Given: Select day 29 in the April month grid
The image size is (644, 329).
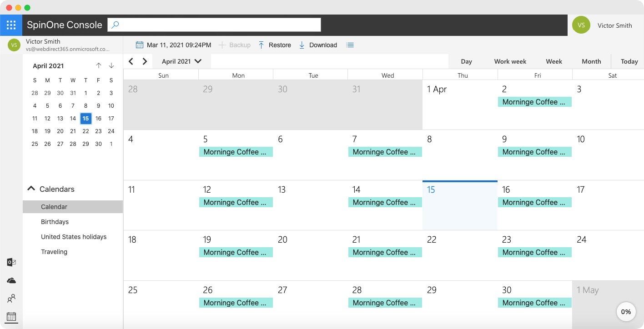Looking at the screenshot, I should 460,304.
